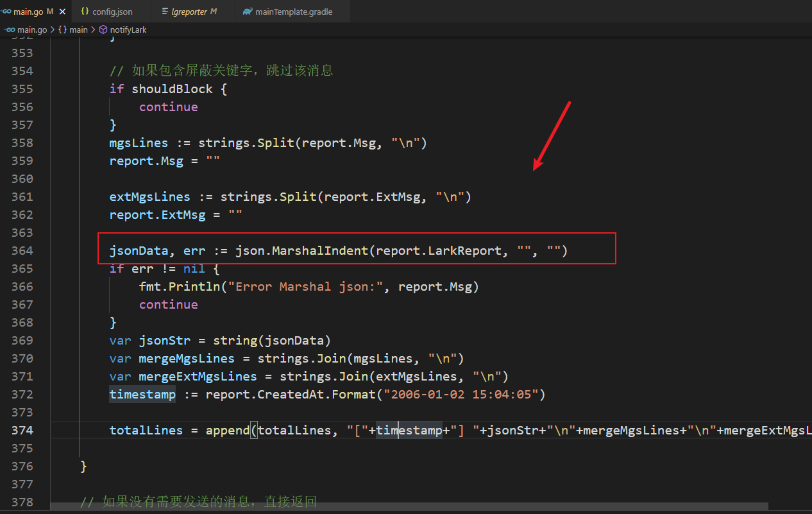The width and height of the screenshot is (812, 514).
Task: Click main.go in the breadcrumb path
Action: click(26, 30)
